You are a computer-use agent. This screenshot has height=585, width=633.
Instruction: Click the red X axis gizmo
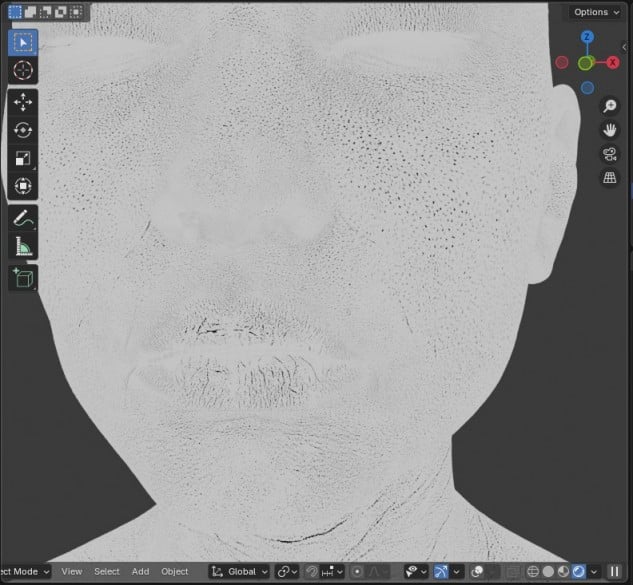click(x=612, y=63)
